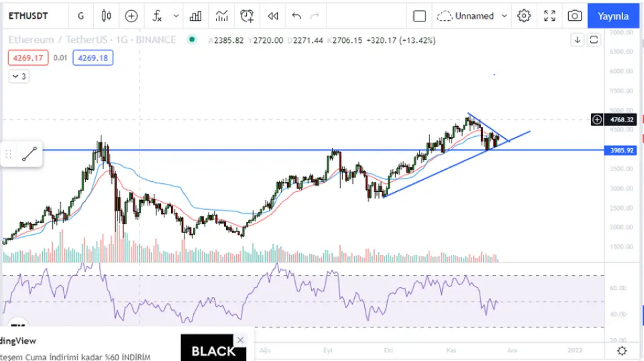The width and height of the screenshot is (644, 361).
Task: Take a chart snapshot with camera icon
Action: click(574, 15)
